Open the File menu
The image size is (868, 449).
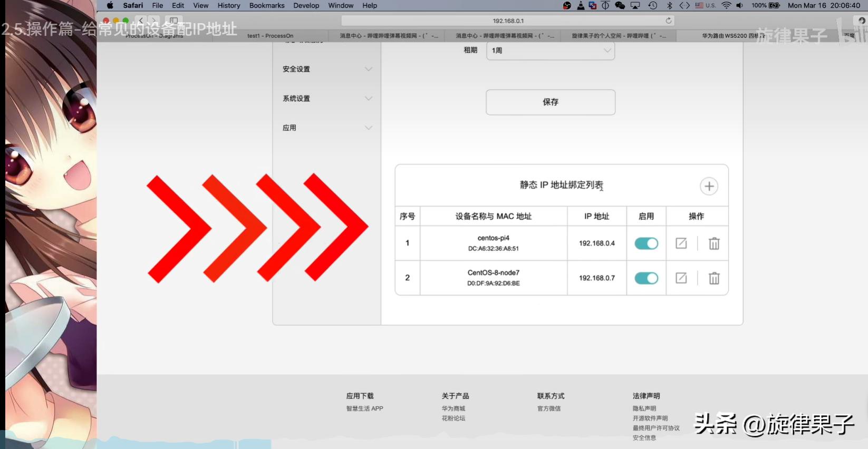pos(158,5)
